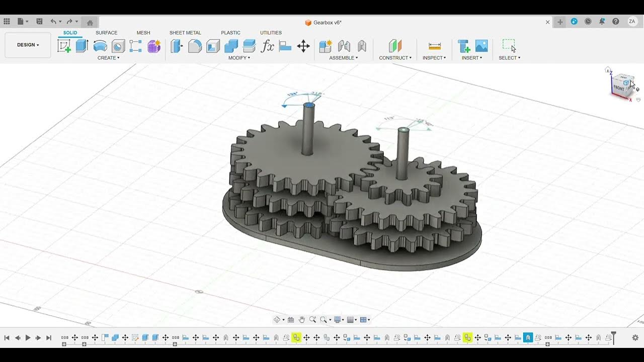Image resolution: width=644 pixels, height=362 pixels.
Task: Open the Job Status clock icon
Action: pos(588,22)
